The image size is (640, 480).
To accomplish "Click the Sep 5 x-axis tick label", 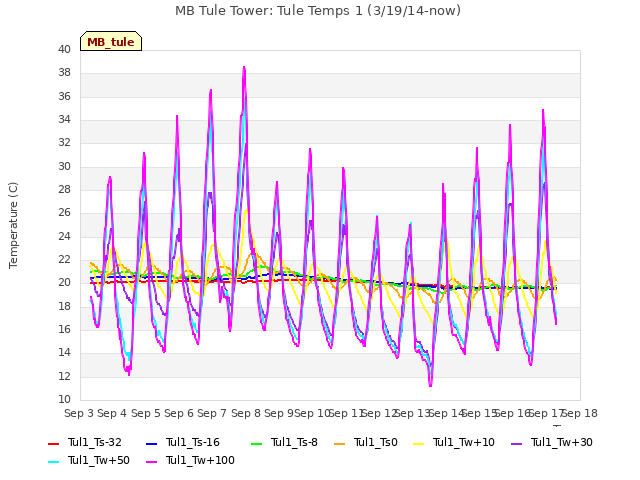I will [145, 413].
